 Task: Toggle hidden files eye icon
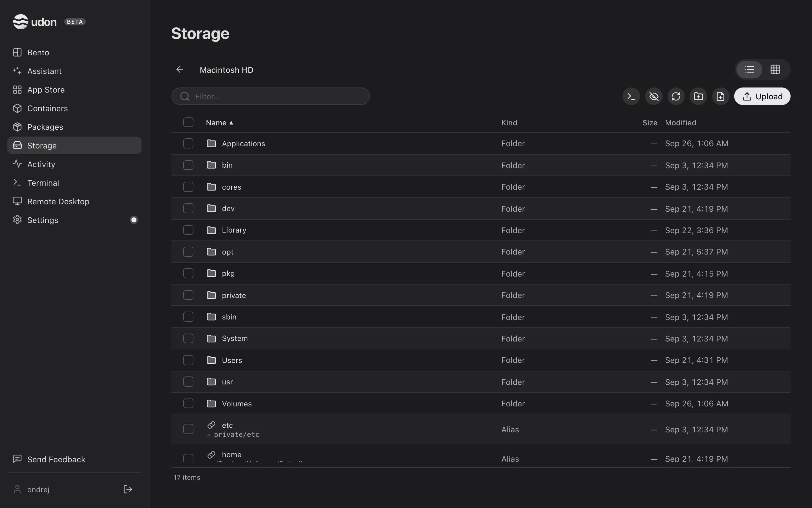654,97
